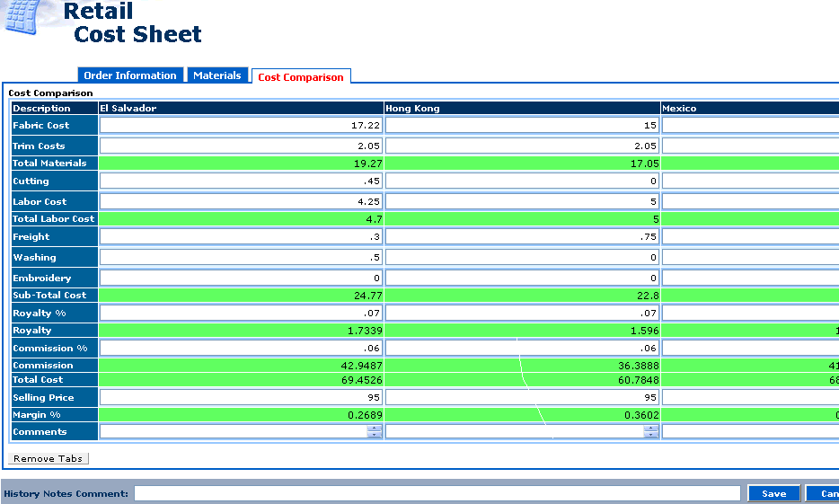The image size is (839, 504).
Task: Click Hong Kong Sub-Total Cost 22.8
Action: [648, 296]
